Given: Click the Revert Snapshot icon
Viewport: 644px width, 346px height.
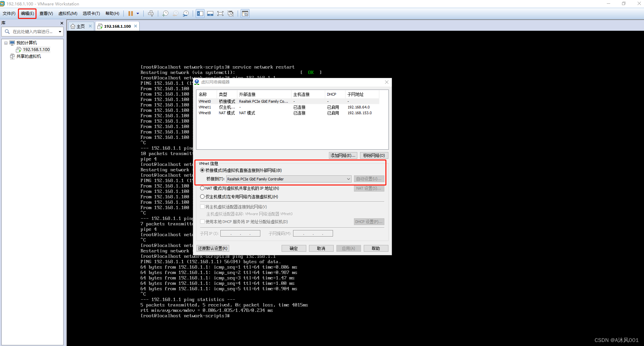Looking at the screenshot, I should pyautogui.click(x=175, y=14).
